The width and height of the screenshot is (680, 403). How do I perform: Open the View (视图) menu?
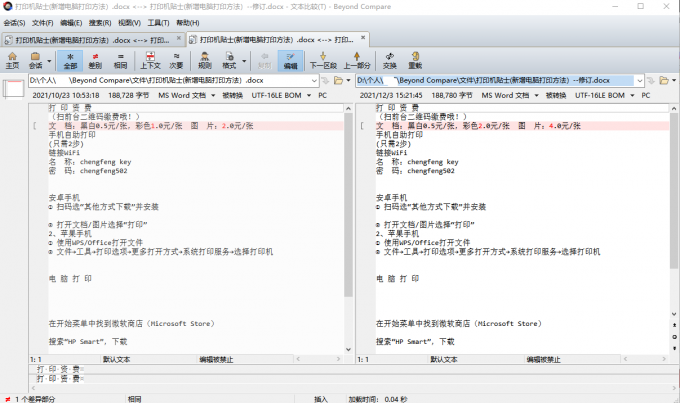tap(129, 23)
